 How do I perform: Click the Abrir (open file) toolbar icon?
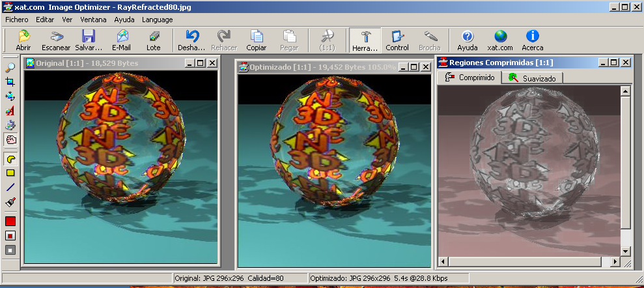click(23, 36)
